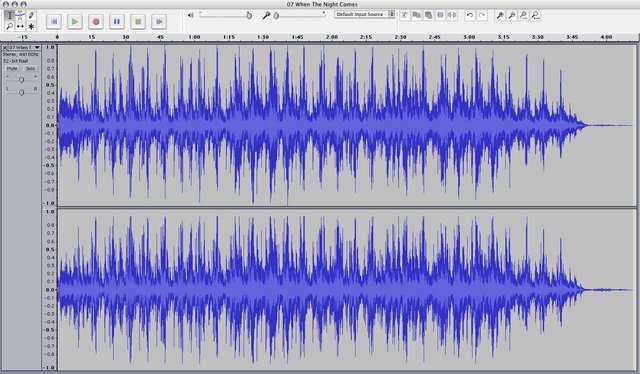Click the 3:00 mark on the timeline ruler
640x374 pixels.
tap(469, 37)
